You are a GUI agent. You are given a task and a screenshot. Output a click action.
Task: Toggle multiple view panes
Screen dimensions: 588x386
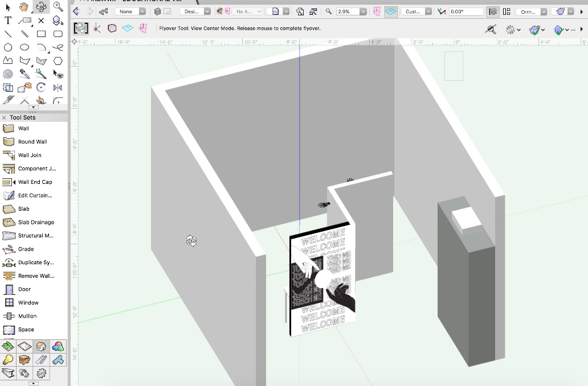(x=507, y=11)
